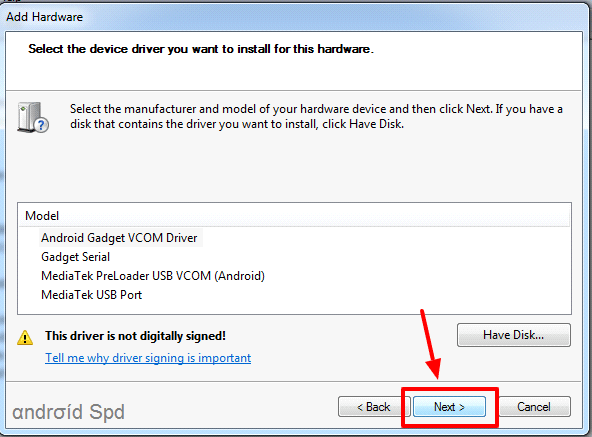This screenshot has width=592, height=437.
Task: Select the Gadget Serial model entry
Action: (x=76, y=257)
